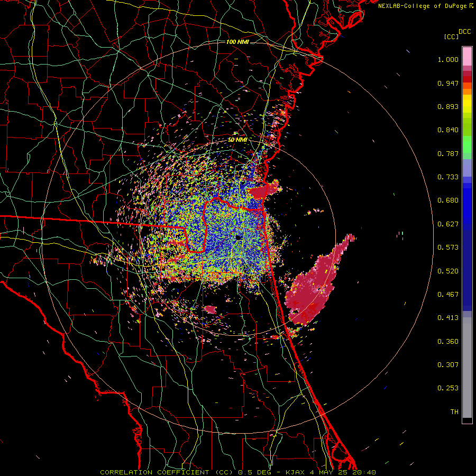Click the 0.840 value on the color scale
This screenshot has width=476, height=476.
click(x=448, y=130)
